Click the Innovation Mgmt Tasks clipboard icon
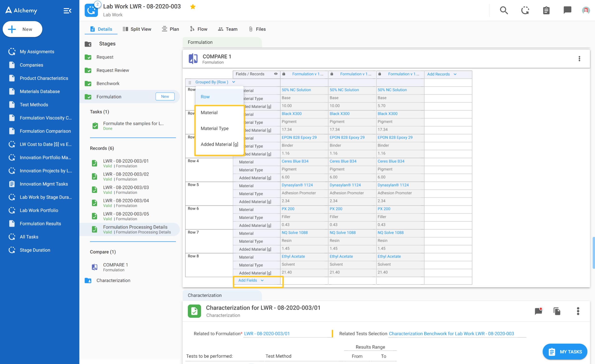The width and height of the screenshot is (595, 364). [x=12, y=184]
